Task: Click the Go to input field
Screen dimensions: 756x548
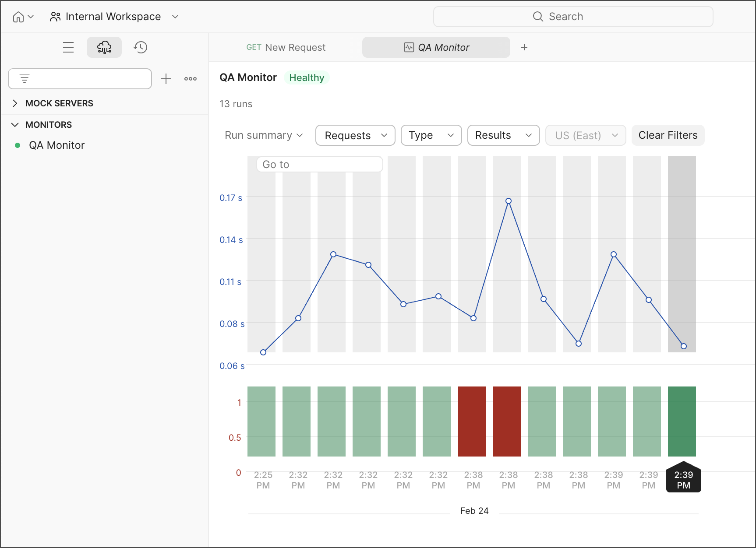Action: tap(319, 165)
